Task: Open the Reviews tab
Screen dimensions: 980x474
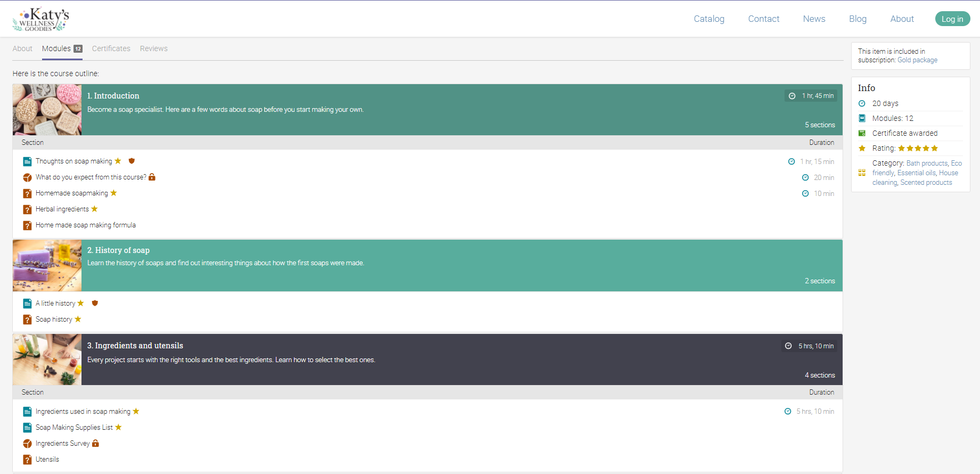Action: tap(154, 48)
